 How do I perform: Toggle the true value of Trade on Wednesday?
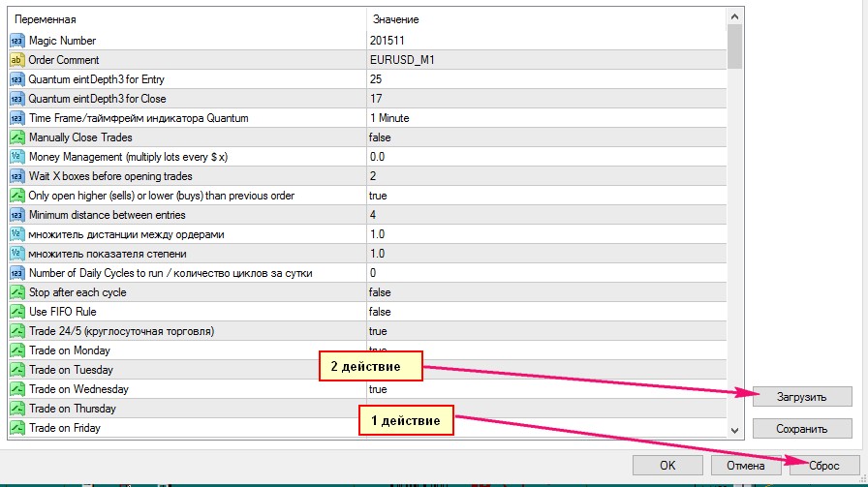click(378, 389)
